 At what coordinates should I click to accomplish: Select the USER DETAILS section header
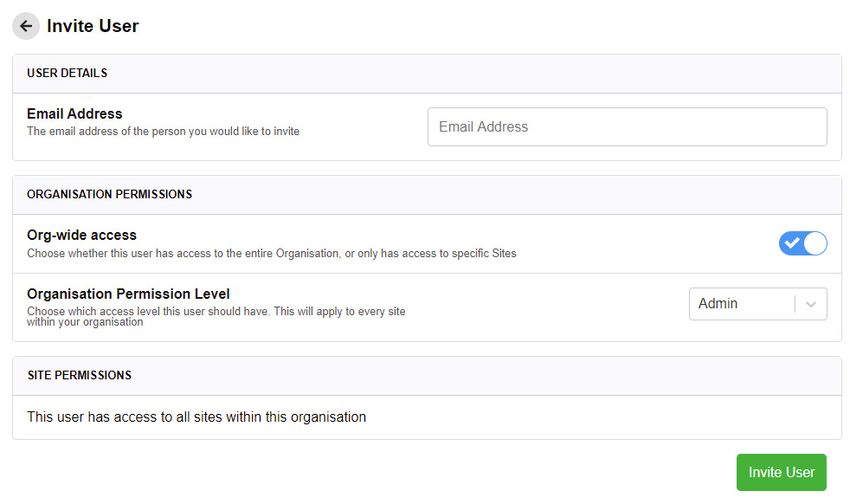[67, 73]
